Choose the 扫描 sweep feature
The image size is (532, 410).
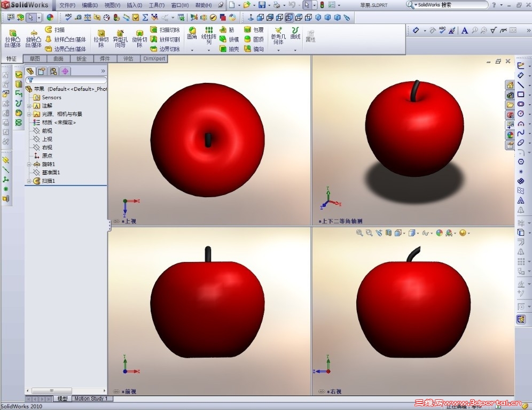[x=56, y=30]
